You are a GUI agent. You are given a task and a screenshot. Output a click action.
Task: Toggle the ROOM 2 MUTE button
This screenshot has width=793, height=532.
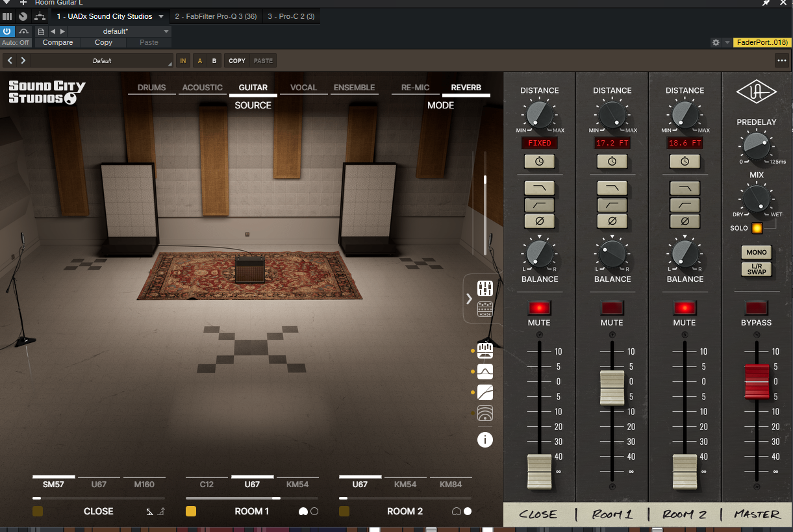685,307
